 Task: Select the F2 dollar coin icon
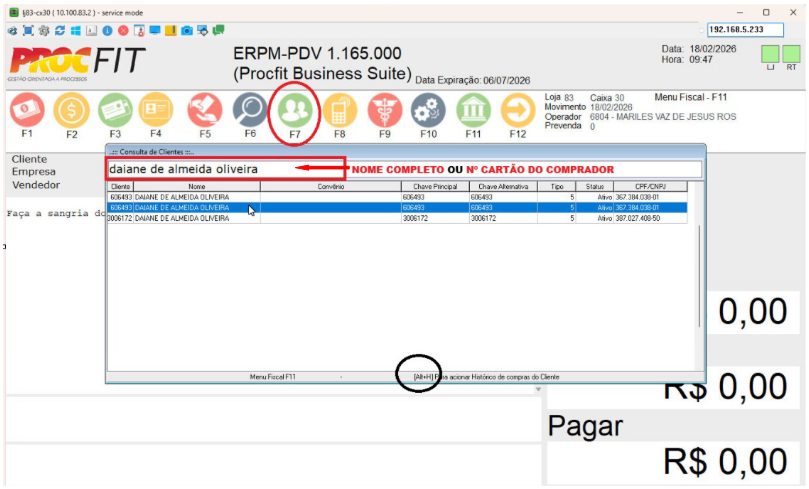click(x=72, y=110)
